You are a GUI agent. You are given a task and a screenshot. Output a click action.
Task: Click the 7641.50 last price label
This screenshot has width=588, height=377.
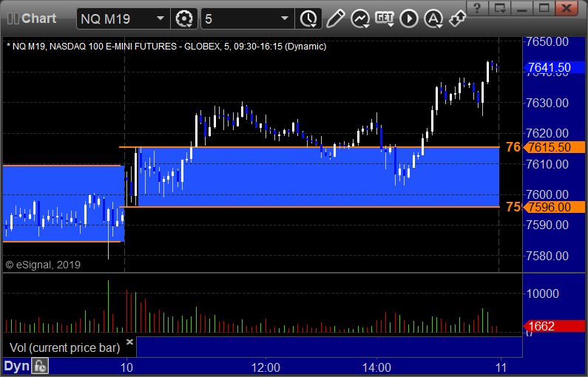554,67
